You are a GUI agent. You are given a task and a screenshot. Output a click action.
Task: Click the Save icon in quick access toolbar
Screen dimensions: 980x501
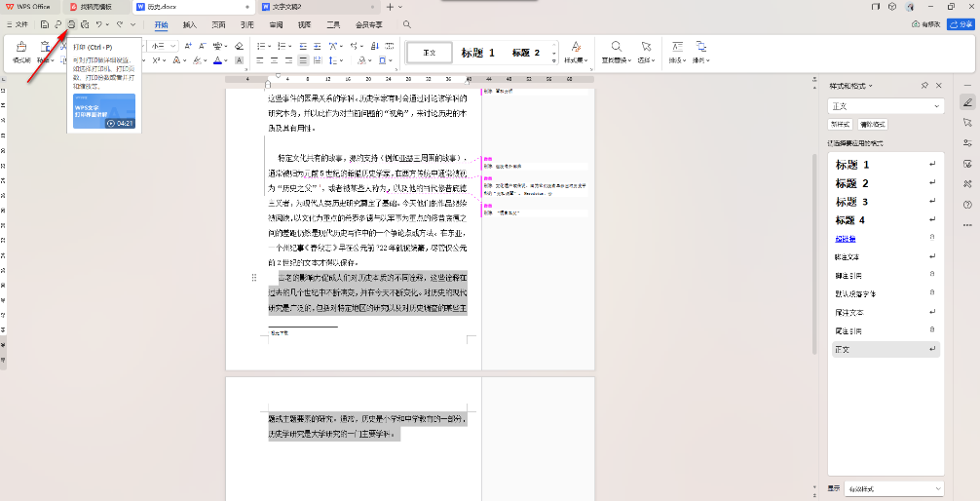tap(45, 23)
